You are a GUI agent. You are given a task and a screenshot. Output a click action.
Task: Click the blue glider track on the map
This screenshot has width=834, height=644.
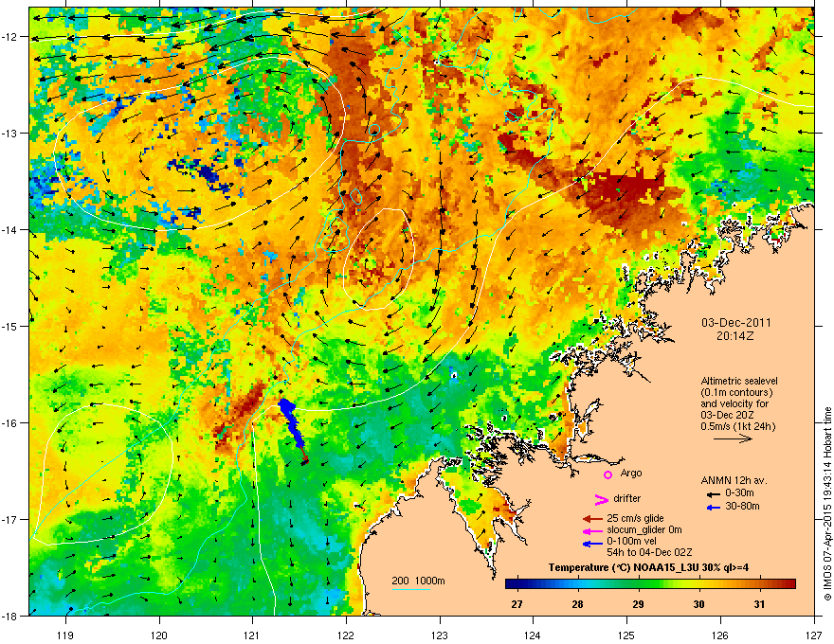click(x=290, y=422)
